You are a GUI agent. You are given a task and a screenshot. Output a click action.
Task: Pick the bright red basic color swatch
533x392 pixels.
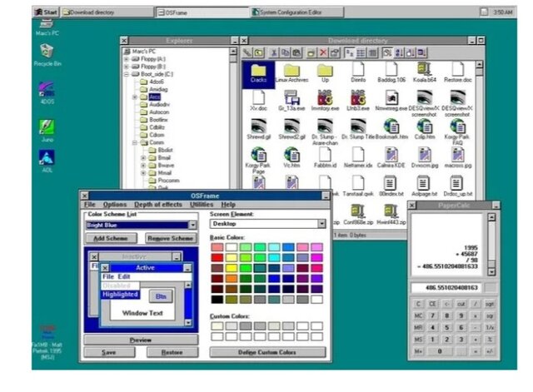217,257
